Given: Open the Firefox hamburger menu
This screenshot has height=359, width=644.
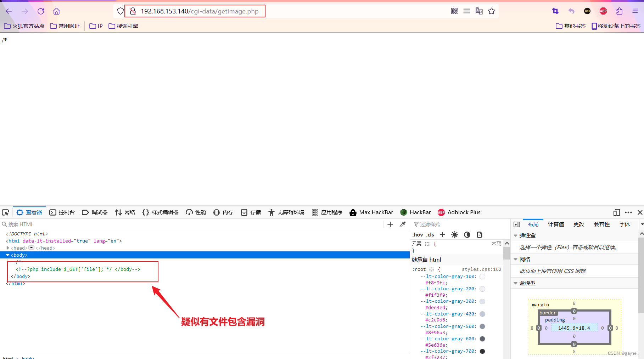Looking at the screenshot, I should point(635,11).
